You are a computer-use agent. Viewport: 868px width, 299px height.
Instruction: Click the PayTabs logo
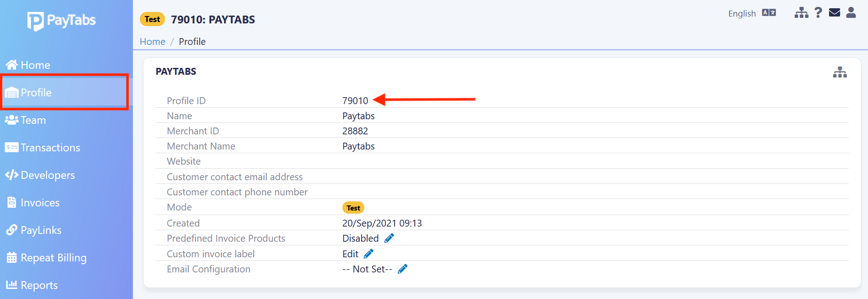[61, 21]
